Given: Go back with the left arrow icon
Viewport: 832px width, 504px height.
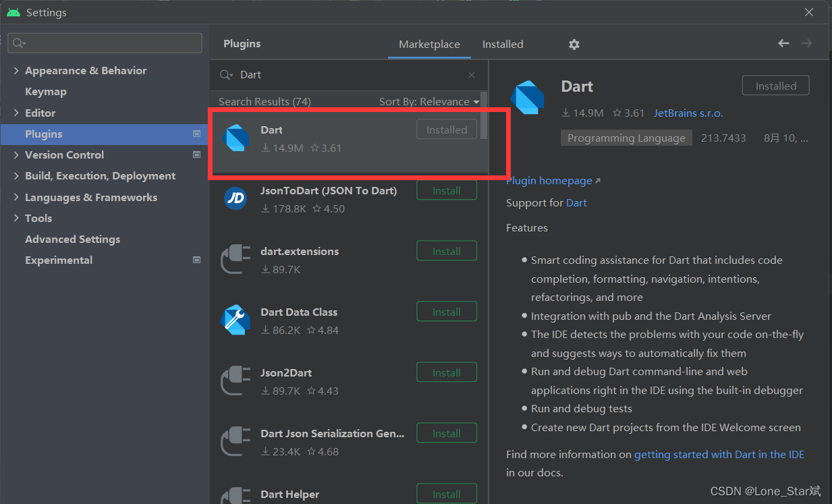Looking at the screenshot, I should [x=783, y=43].
